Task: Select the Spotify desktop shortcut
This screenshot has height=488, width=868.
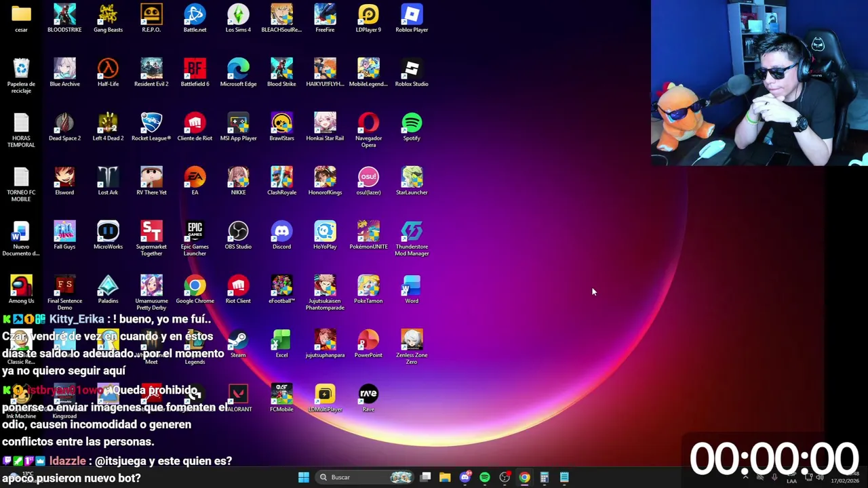Action: click(412, 127)
